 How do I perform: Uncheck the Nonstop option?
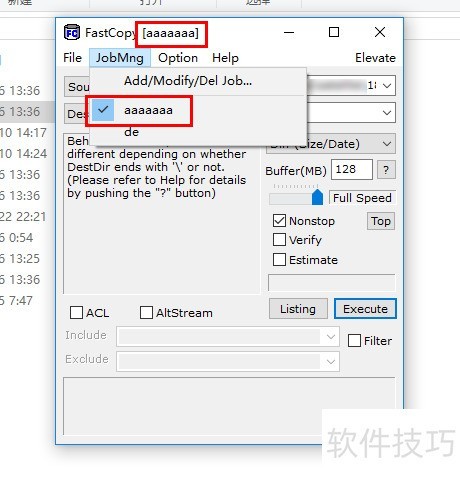(x=279, y=221)
